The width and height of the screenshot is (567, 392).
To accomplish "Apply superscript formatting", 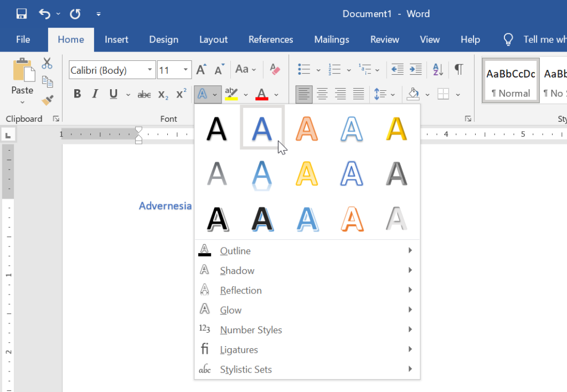I will click(180, 94).
